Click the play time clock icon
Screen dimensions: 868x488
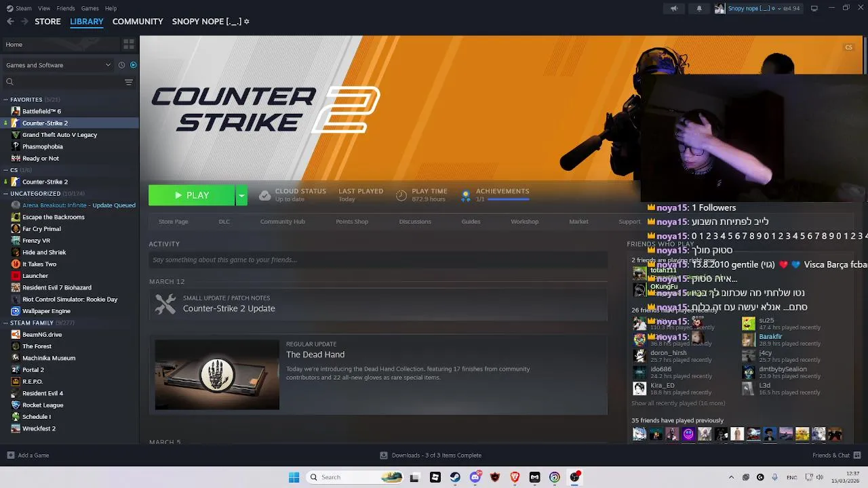tap(401, 195)
